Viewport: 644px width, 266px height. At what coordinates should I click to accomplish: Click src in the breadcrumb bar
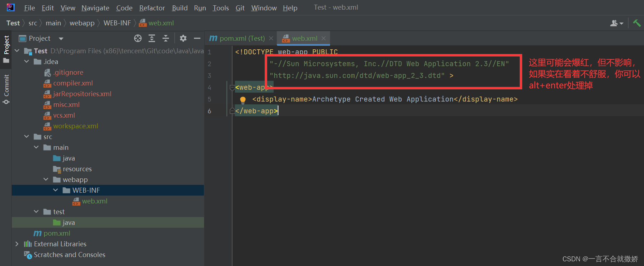33,23
